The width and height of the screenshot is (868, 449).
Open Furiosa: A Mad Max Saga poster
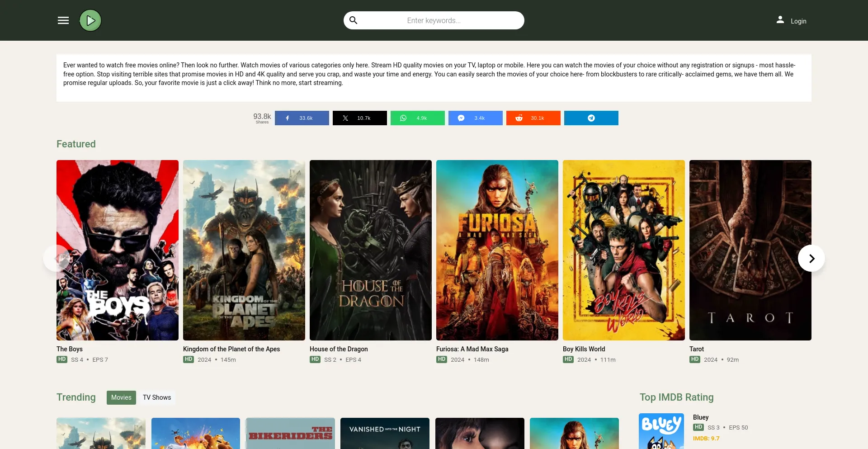tap(497, 250)
